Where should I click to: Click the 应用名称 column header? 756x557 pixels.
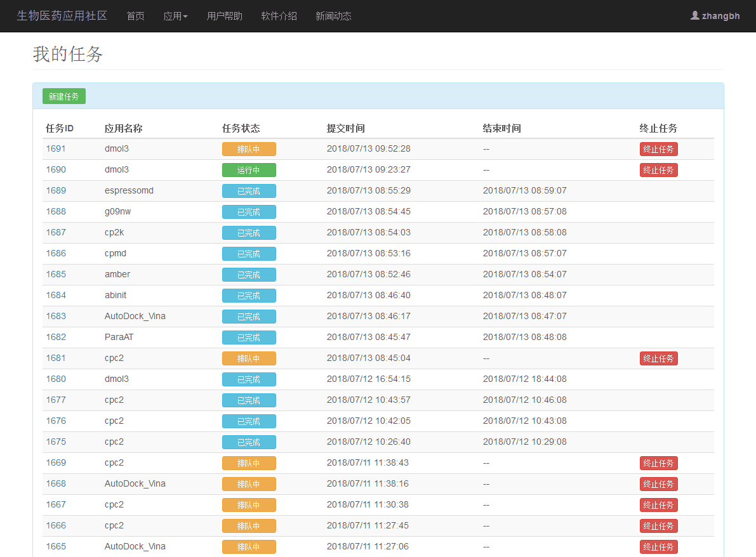[123, 128]
